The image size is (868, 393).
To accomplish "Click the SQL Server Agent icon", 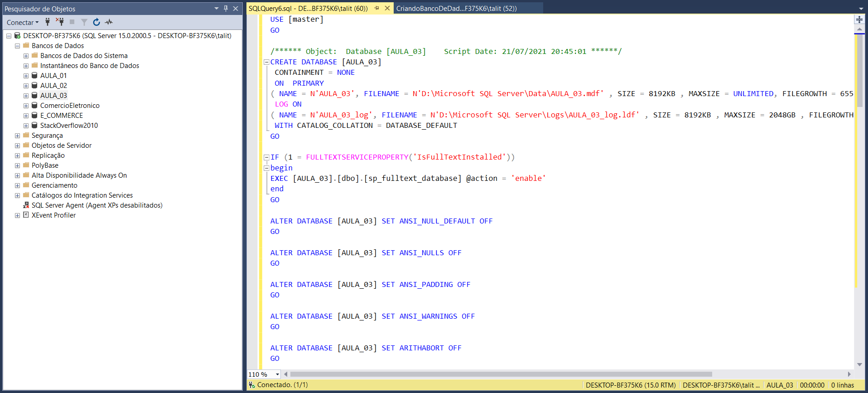I will point(26,205).
